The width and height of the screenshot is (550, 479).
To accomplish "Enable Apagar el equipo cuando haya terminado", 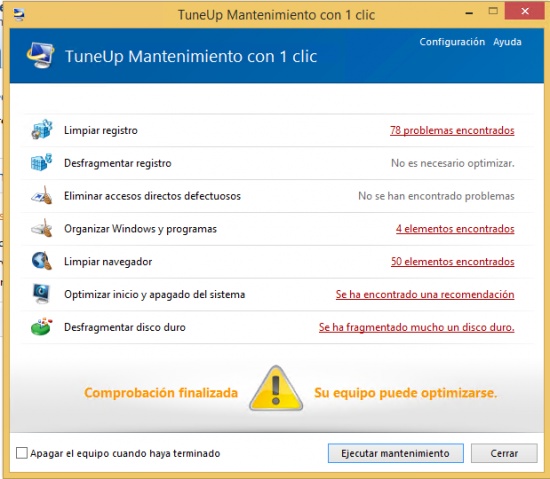I will tap(22, 453).
